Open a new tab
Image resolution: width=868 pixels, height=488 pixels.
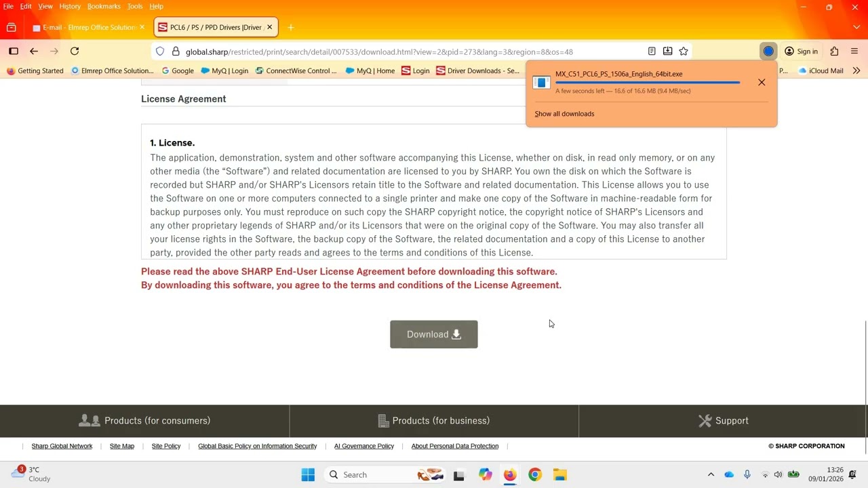point(290,28)
